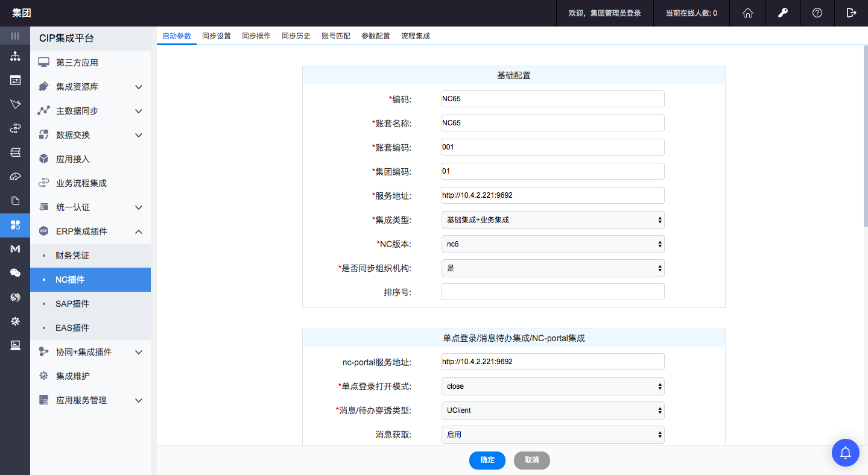Click the blue notification bell button
This screenshot has height=475, width=868.
[x=846, y=452]
